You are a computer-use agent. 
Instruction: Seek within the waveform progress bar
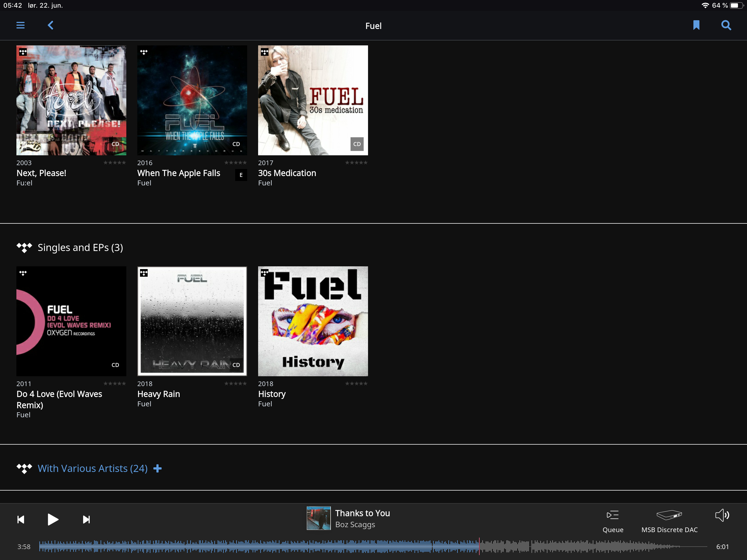[373, 546]
